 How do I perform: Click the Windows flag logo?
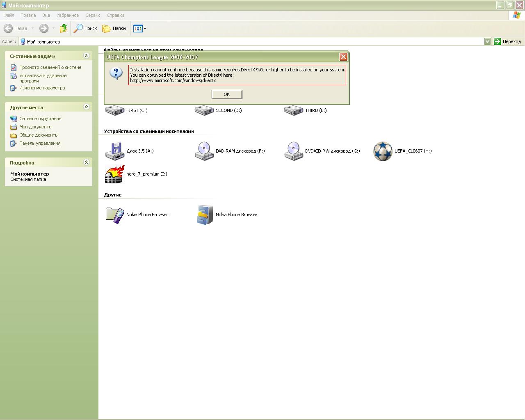[x=517, y=15]
